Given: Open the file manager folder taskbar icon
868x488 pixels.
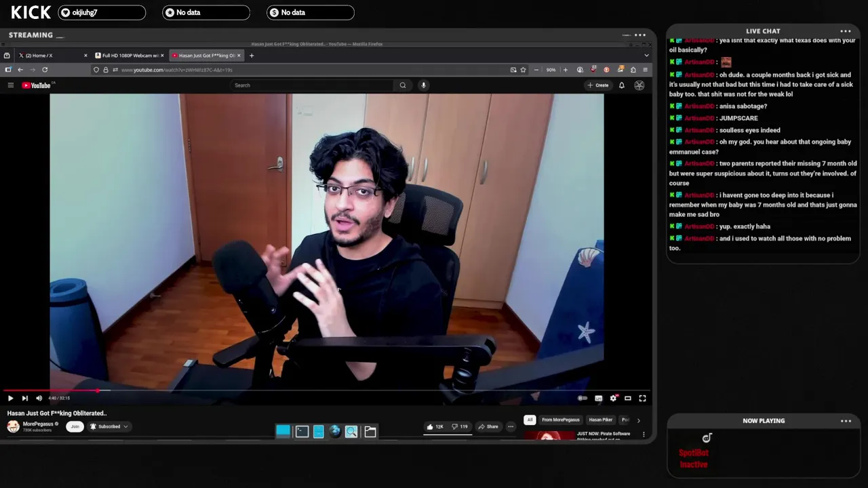Looking at the screenshot, I should pyautogui.click(x=370, y=431).
